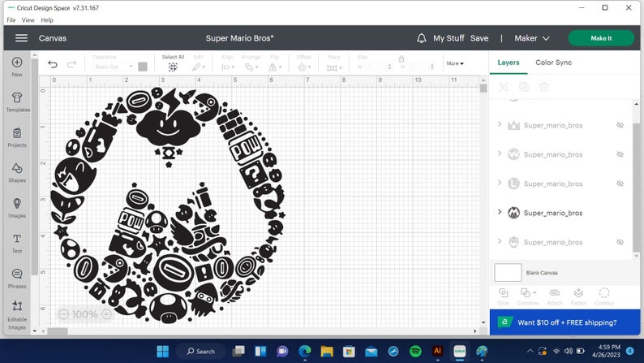The width and height of the screenshot is (644, 363).
Task: Click the Group icon in Layers panel
Action: pyautogui.click(x=504, y=87)
